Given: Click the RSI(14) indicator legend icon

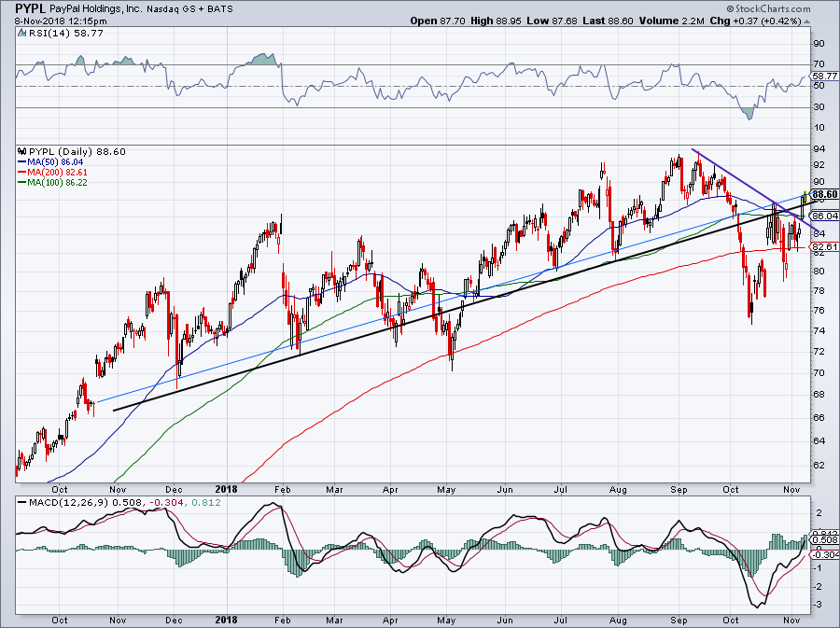Looking at the screenshot, I should (x=21, y=33).
